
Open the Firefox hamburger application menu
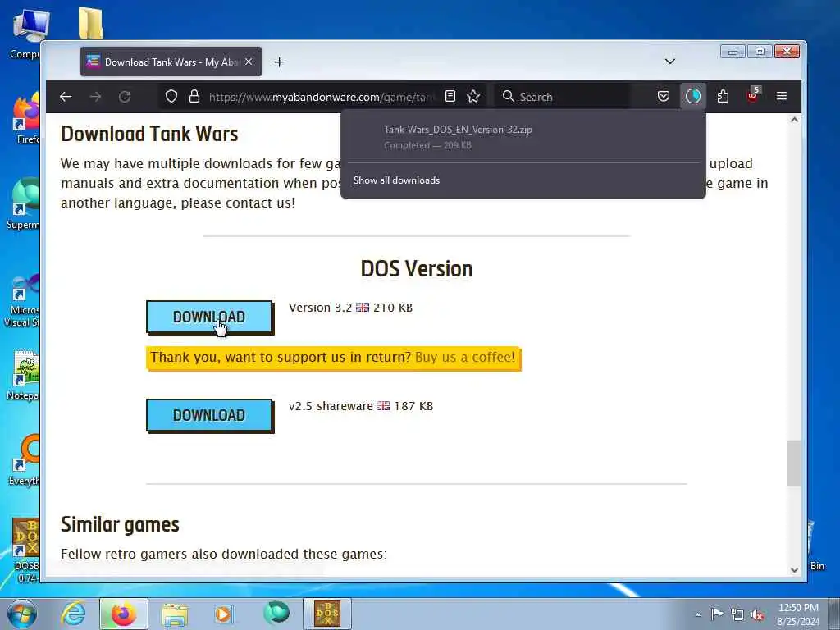click(782, 97)
